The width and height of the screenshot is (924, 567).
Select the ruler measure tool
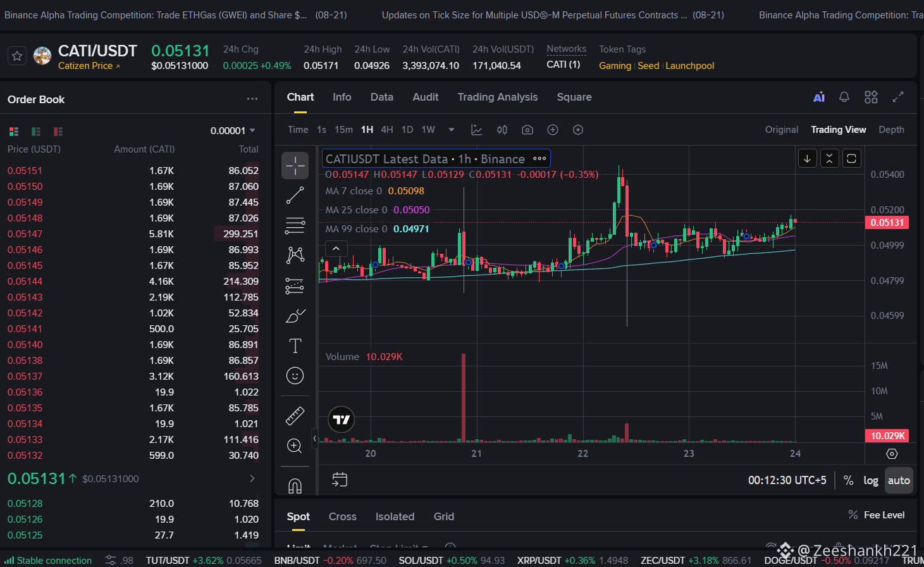pos(295,416)
